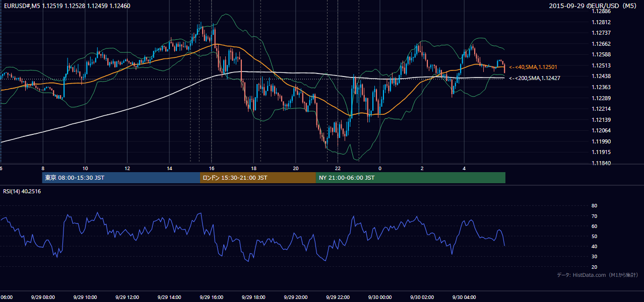Click the 9/29 16:00 date axis label
Screen dimensions: 644x302
211,297
